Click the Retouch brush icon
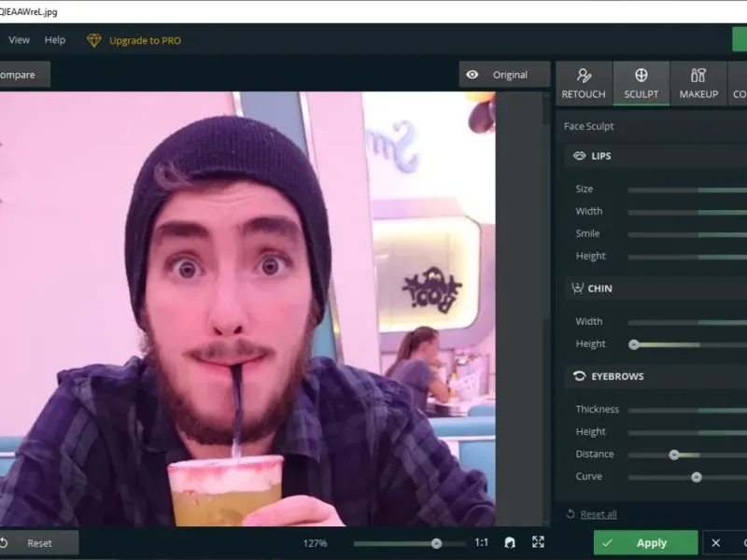This screenshot has width=747, height=560. click(584, 76)
